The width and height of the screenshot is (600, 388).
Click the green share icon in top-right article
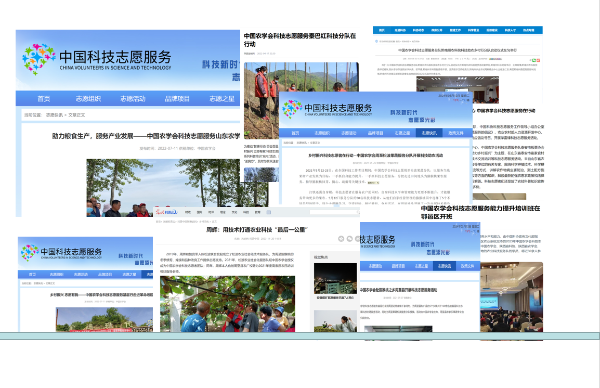(x=534, y=60)
